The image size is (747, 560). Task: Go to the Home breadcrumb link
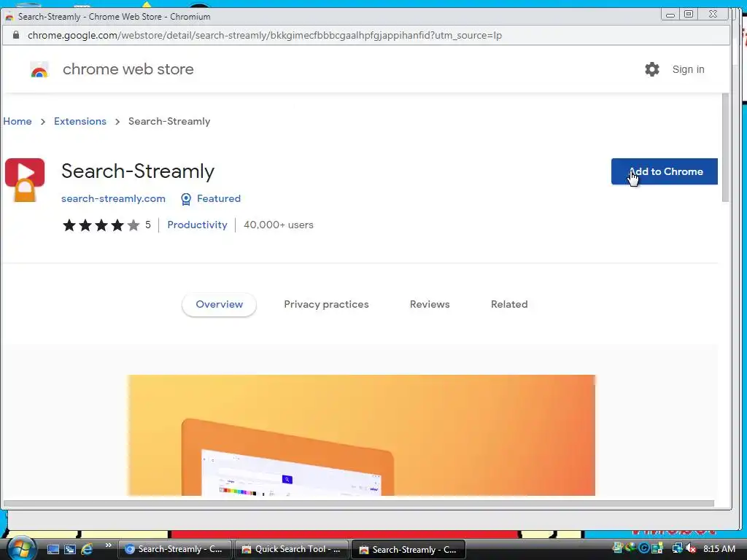[18, 122]
